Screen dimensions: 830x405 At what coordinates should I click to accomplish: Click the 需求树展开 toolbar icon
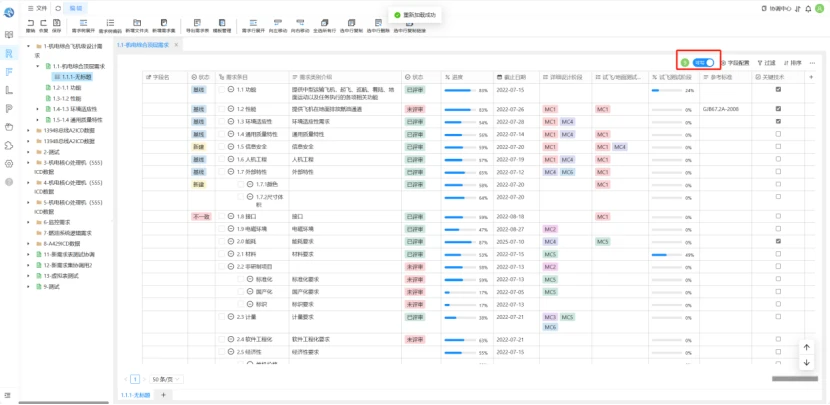point(83,23)
